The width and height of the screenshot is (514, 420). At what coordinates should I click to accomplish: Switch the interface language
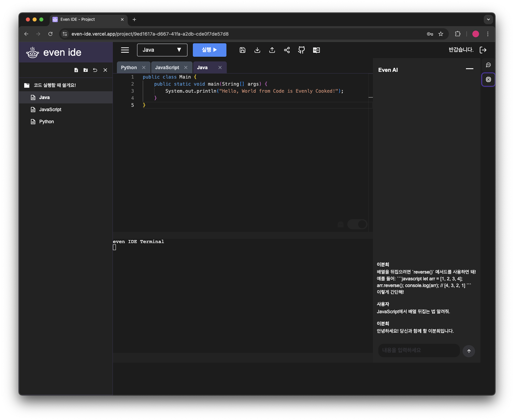click(316, 50)
